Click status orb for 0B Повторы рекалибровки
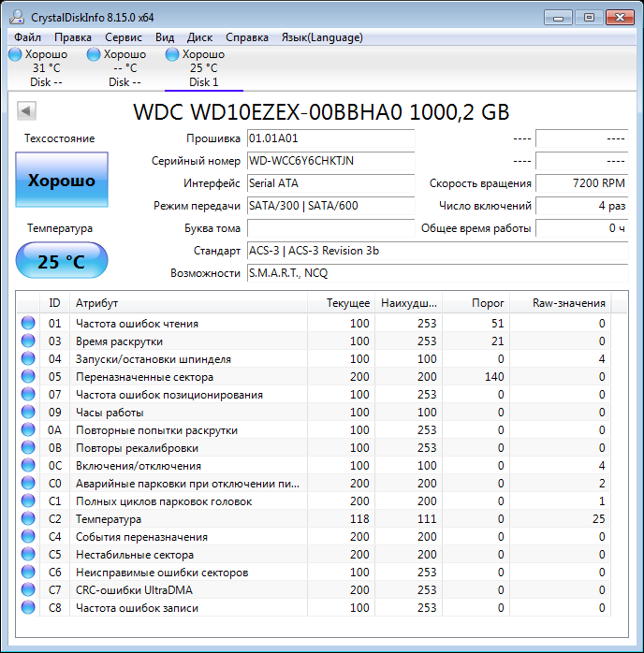Screen dimensions: 644x653 [28, 448]
